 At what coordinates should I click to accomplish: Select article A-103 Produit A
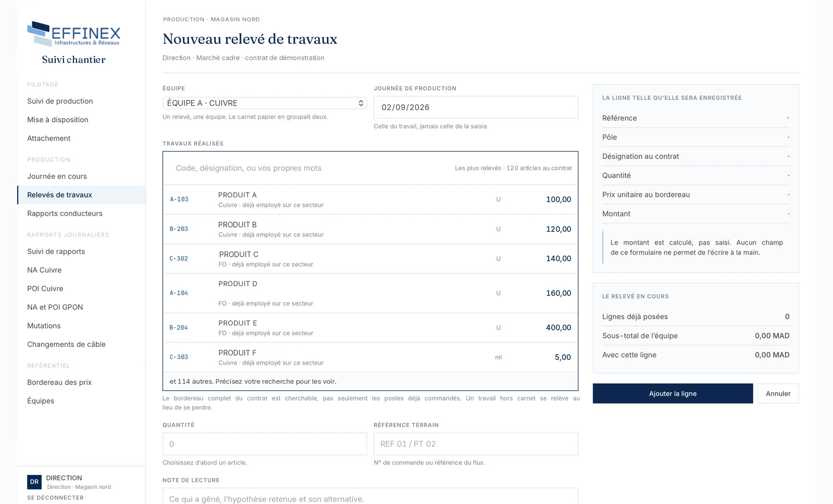click(370, 199)
